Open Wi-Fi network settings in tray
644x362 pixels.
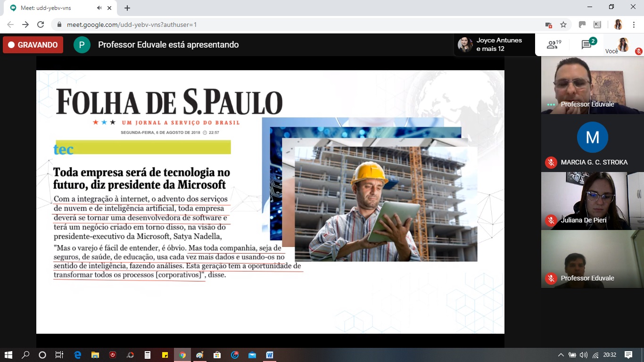[595, 355]
